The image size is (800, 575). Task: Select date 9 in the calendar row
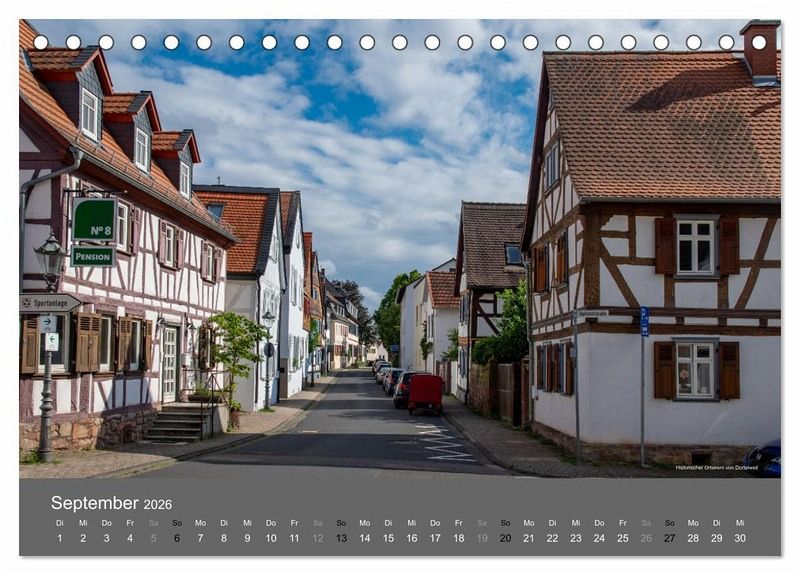[x=247, y=538]
